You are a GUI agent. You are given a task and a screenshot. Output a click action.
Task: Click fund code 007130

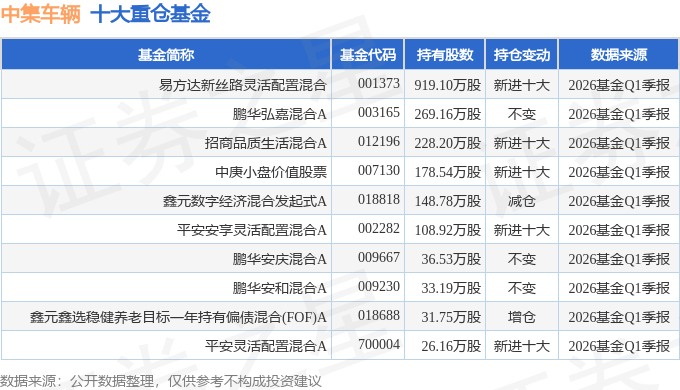point(379,170)
